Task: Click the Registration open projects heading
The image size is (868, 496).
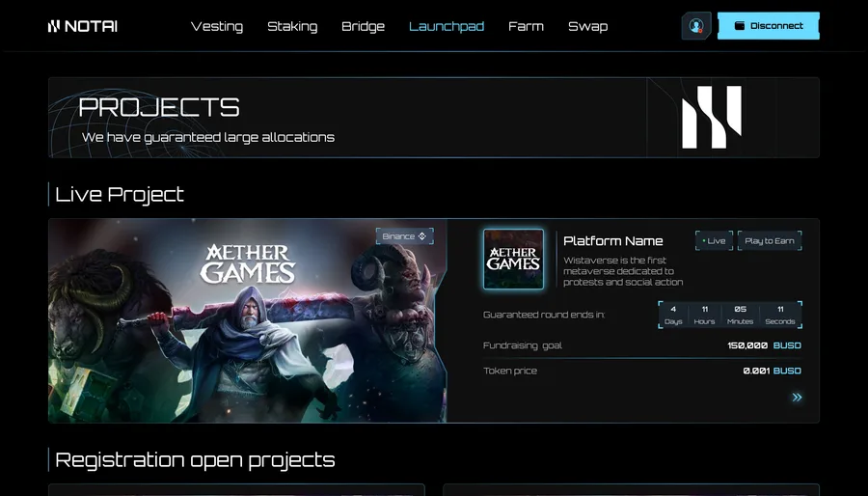Action: pyautogui.click(x=195, y=460)
